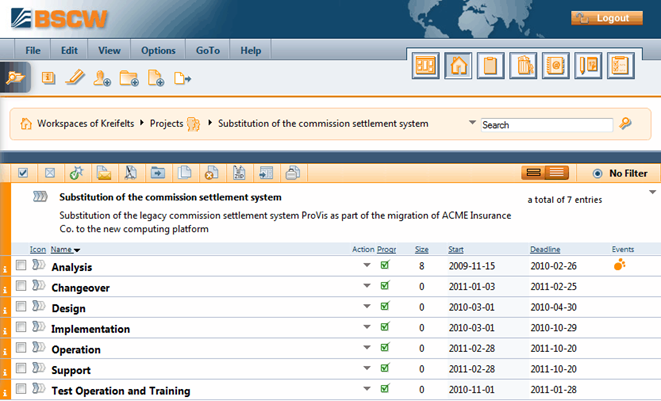The image size is (661, 401).
Task: Select the No Filter radio button
Action: tap(597, 173)
